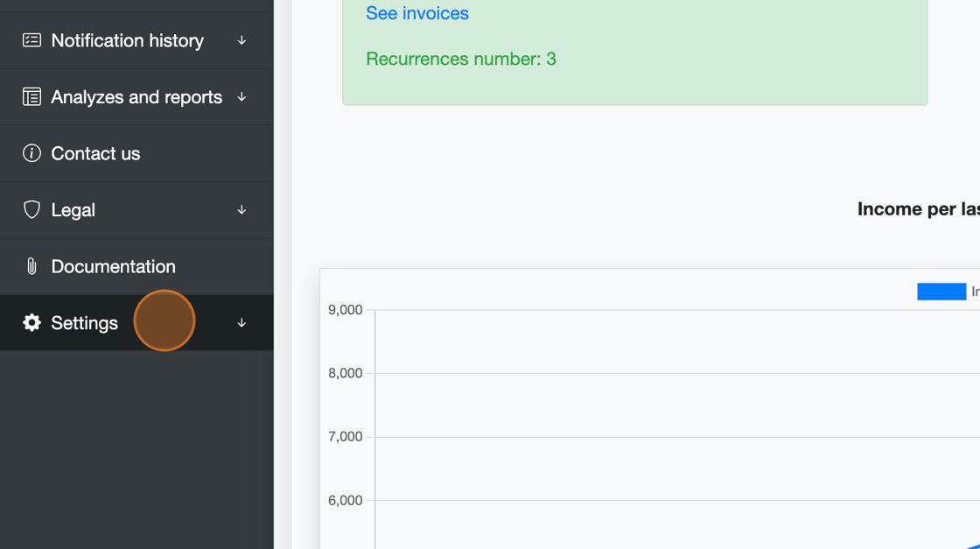Open the Notification history menu item
Viewport: 980px width, 549px height.
pos(127,40)
